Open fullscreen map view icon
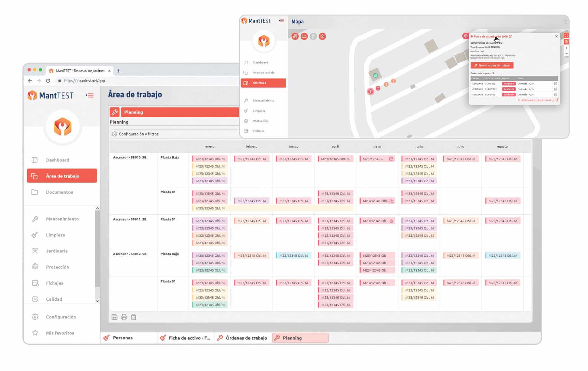This screenshot has width=588, height=371. click(566, 35)
